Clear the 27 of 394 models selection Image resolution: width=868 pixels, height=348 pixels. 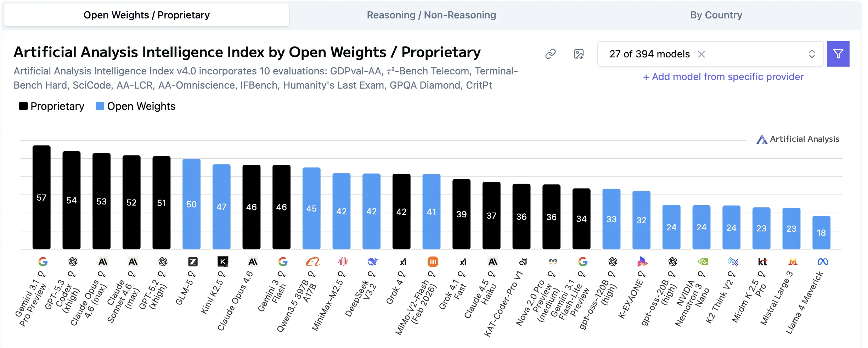701,54
